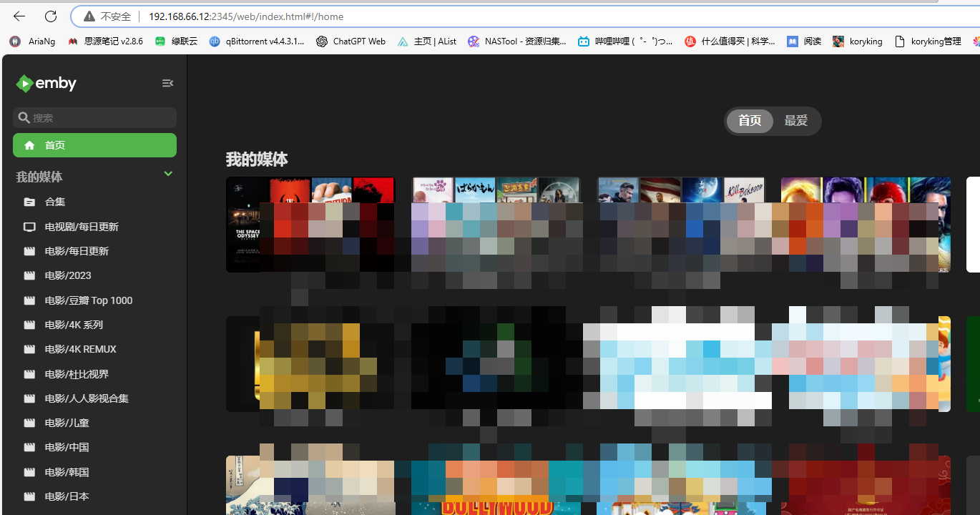Open the 电影/2023 library
Viewport: 980px width, 515px height.
click(68, 276)
